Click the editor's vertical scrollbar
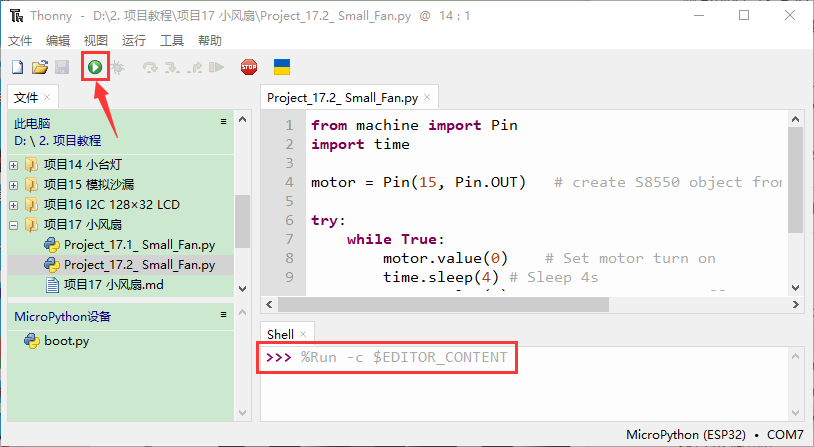 click(796, 180)
